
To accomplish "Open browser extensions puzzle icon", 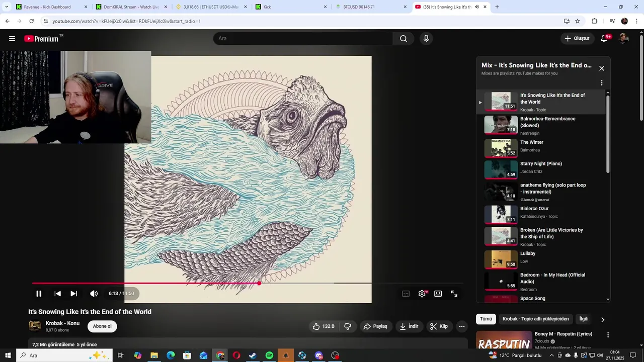I will click(x=595, y=21).
